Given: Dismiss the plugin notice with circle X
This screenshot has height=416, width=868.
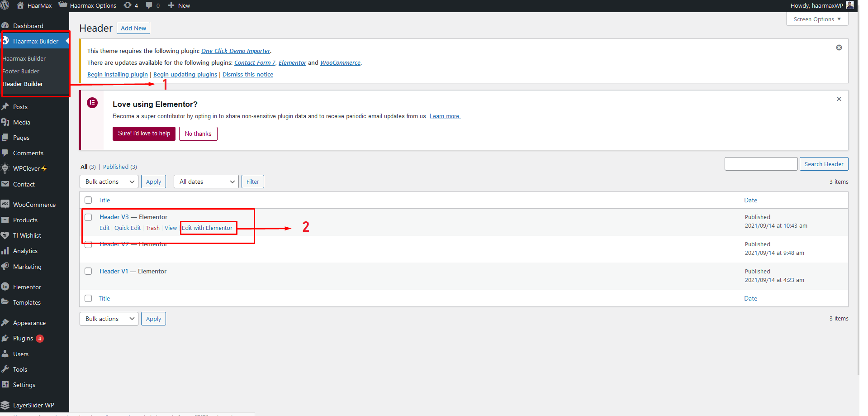Looking at the screenshot, I should tap(839, 48).
